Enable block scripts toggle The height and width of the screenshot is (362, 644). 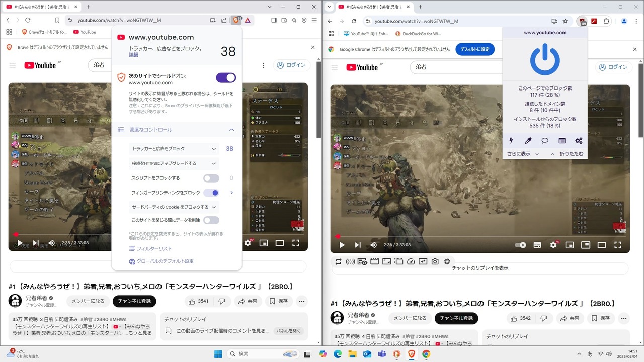point(211,178)
